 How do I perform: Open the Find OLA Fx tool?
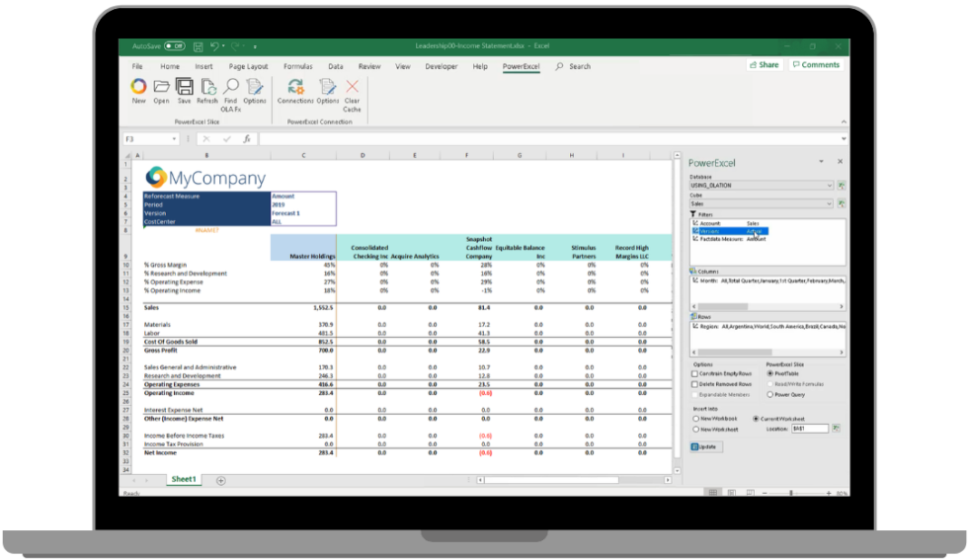(230, 89)
